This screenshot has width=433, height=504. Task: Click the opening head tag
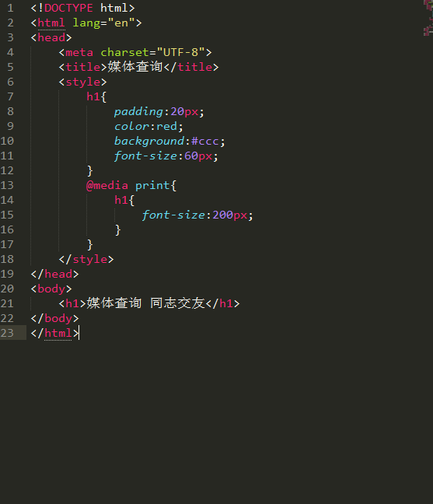click(51, 37)
